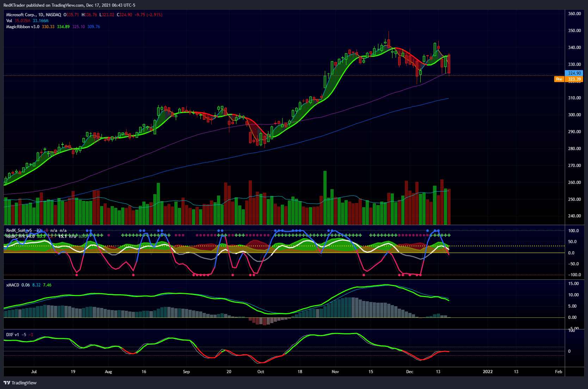Click the Jul label on time axis
588x389 pixels.
(x=34, y=372)
